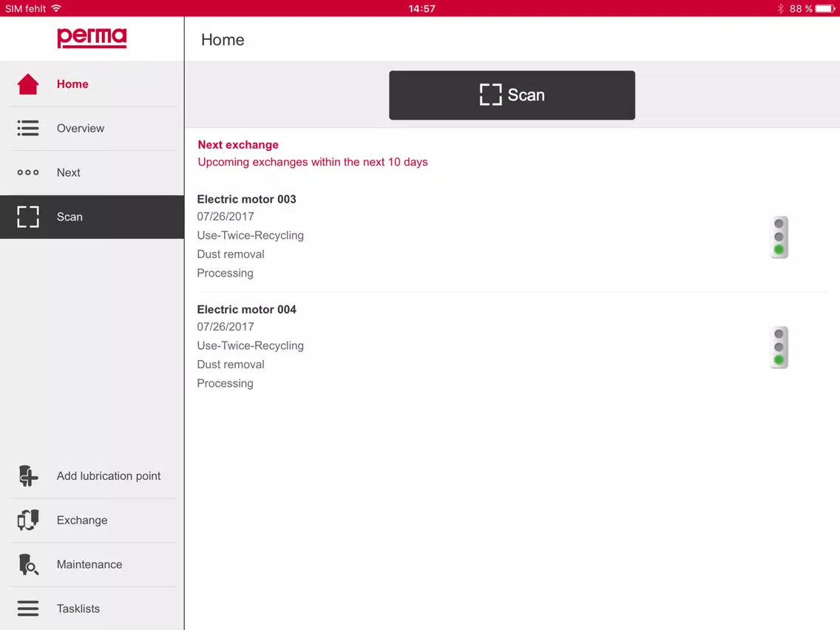Click the perma logo
The width and height of the screenshot is (840, 630).
pyautogui.click(x=92, y=38)
